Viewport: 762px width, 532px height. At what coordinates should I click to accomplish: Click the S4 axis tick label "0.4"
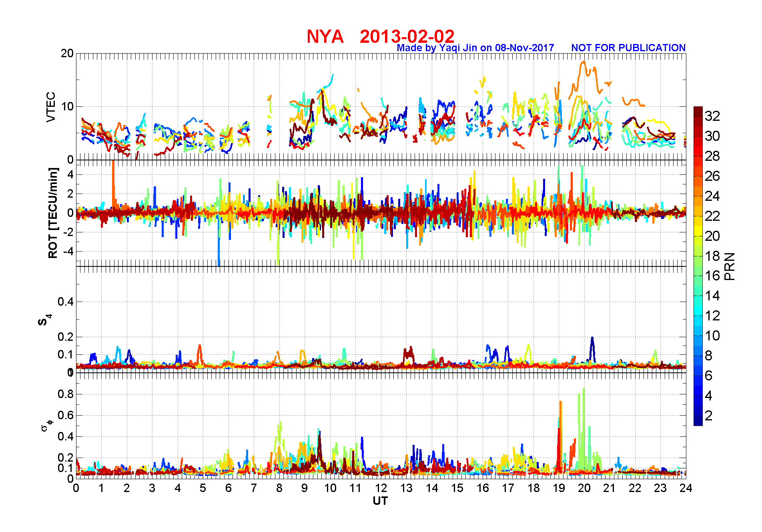pyautogui.click(x=66, y=302)
